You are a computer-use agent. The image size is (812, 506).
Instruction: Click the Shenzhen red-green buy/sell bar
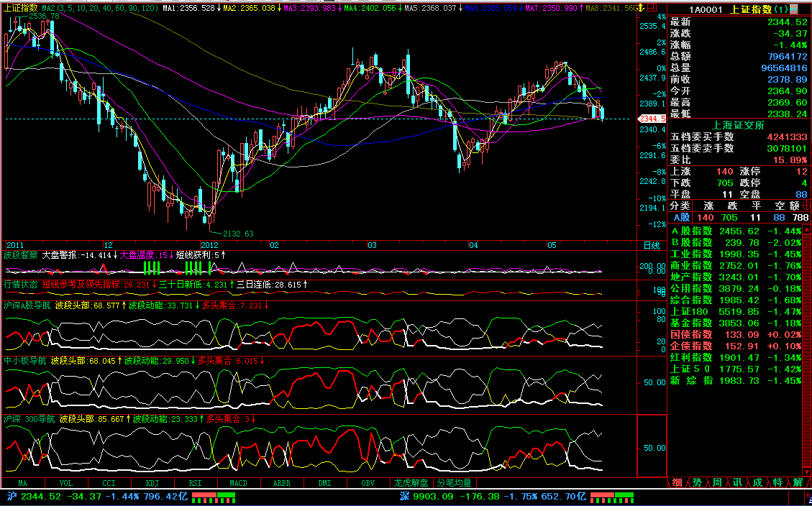point(611,497)
